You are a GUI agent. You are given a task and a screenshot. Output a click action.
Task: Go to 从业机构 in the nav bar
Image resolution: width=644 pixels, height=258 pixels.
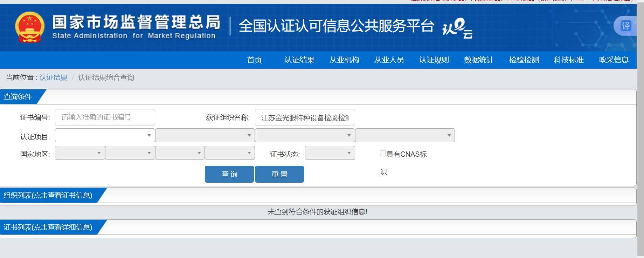[x=344, y=60]
